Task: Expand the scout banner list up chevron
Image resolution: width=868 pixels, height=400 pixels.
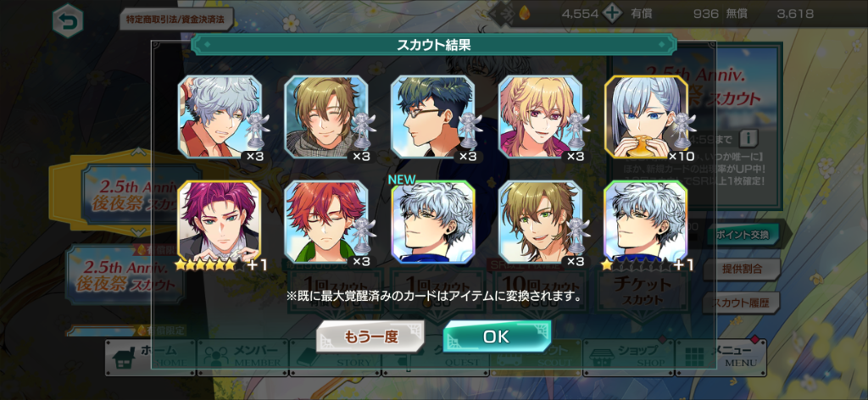Action: [x=138, y=153]
